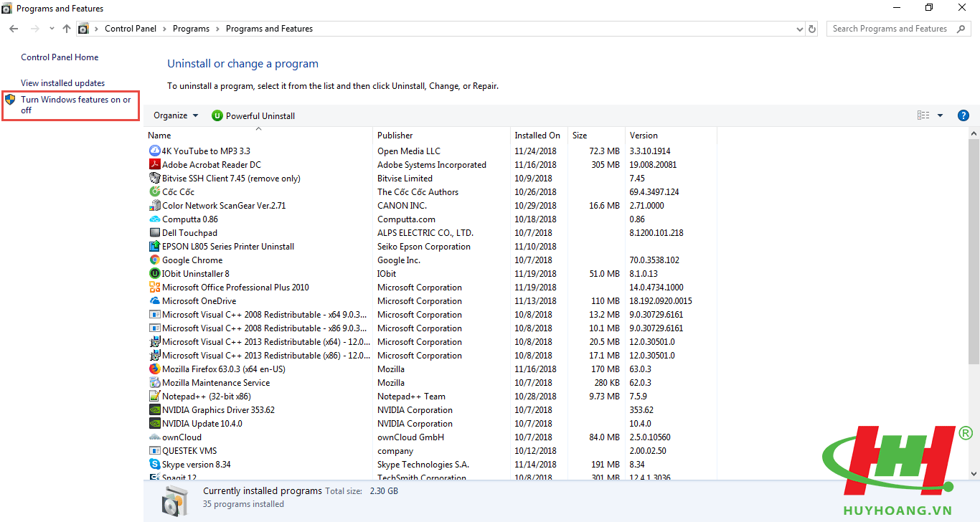The height and width of the screenshot is (522, 980).
Task: Open the Organize dropdown menu
Action: pyautogui.click(x=176, y=115)
